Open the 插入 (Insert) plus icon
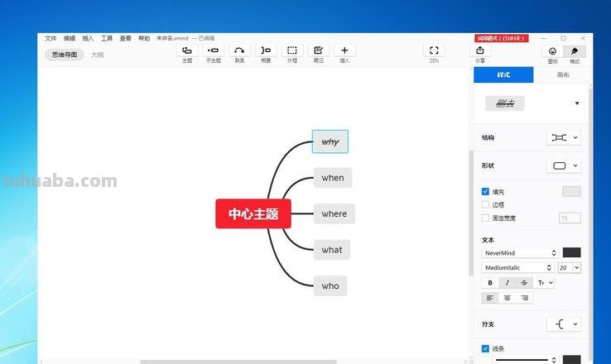611x364 pixels. pyautogui.click(x=344, y=50)
